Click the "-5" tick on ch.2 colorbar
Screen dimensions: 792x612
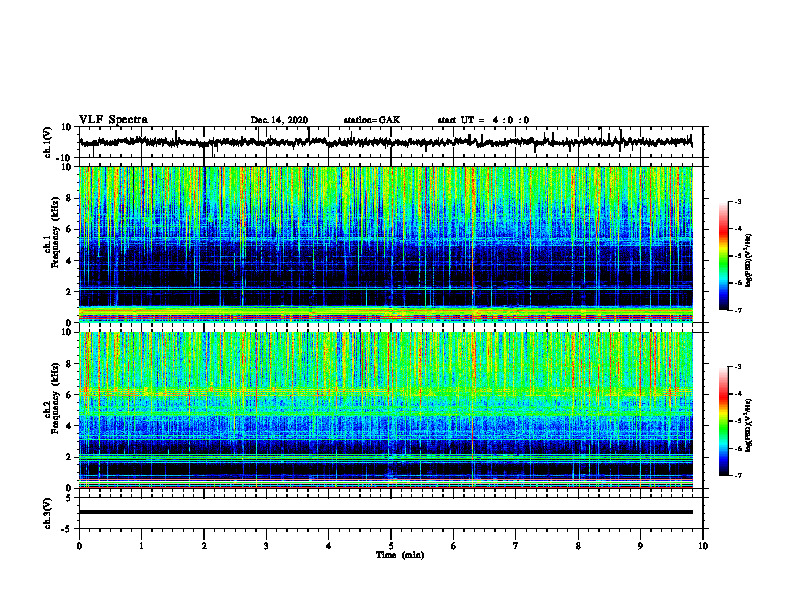[x=737, y=421]
